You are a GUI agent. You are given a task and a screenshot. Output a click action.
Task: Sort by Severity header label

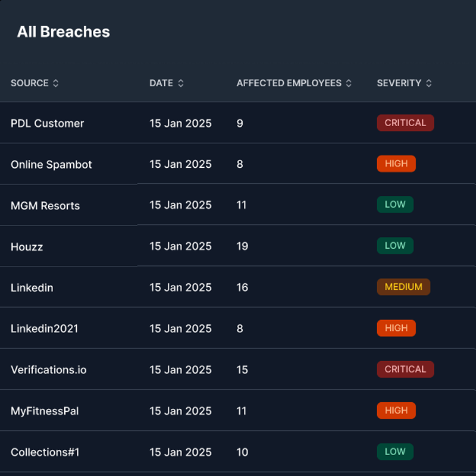(399, 83)
